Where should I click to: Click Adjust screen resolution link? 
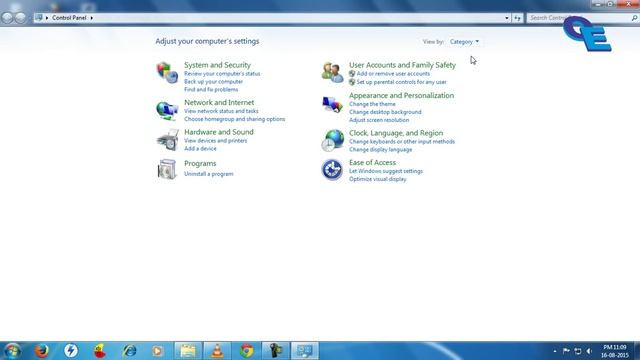click(x=379, y=120)
